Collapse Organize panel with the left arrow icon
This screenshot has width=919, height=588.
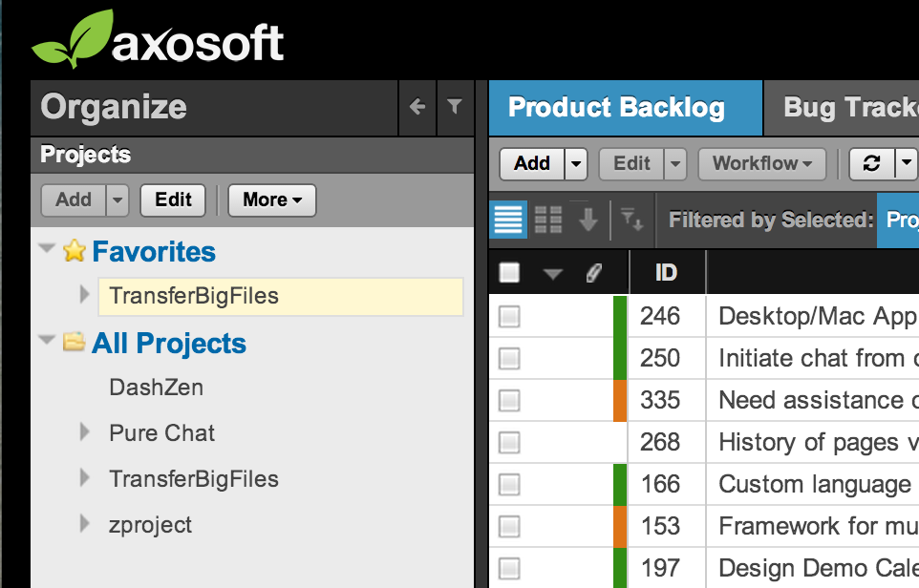tap(417, 107)
